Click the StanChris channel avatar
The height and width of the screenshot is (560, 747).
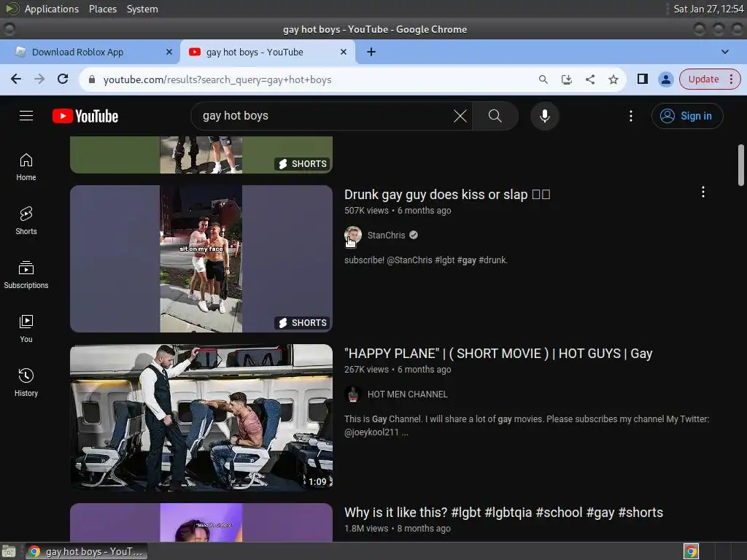click(x=353, y=236)
